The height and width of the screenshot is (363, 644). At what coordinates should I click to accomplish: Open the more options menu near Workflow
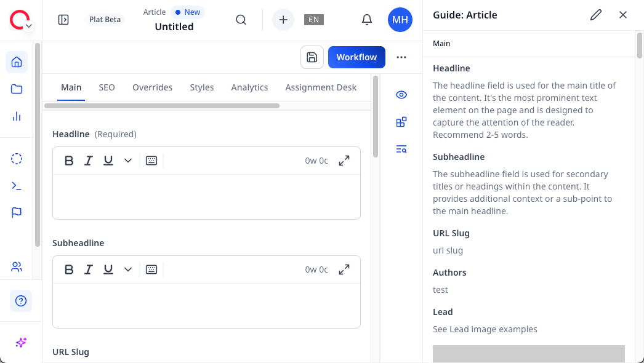[x=401, y=57]
